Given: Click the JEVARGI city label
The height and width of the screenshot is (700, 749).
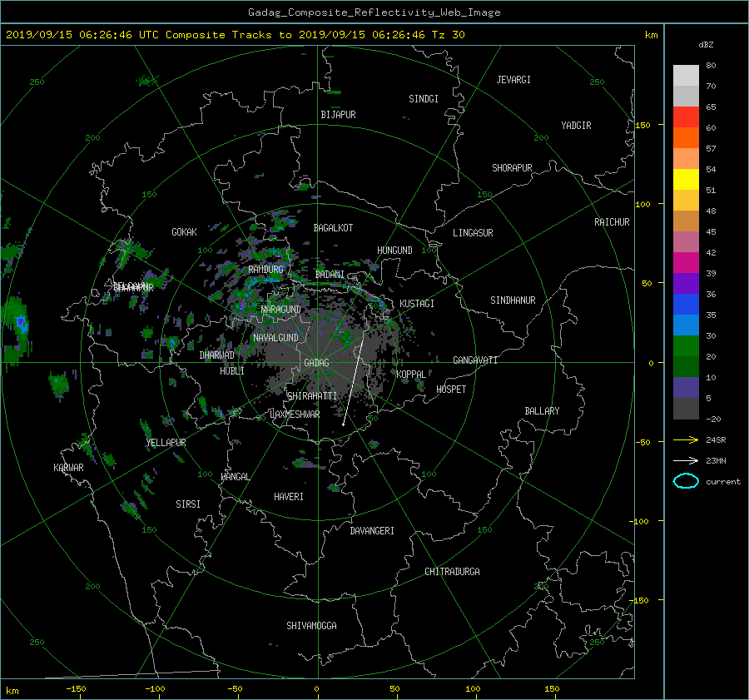Looking at the screenshot, I should coord(513,80).
